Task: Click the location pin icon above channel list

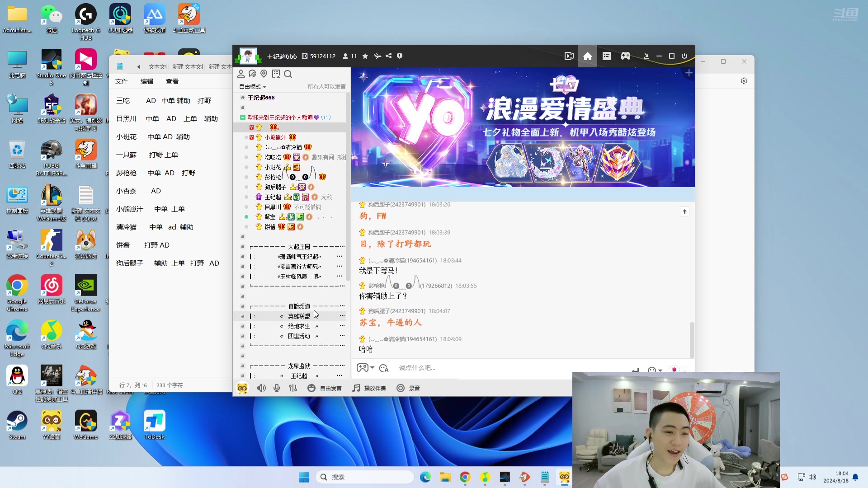Action: (264, 74)
